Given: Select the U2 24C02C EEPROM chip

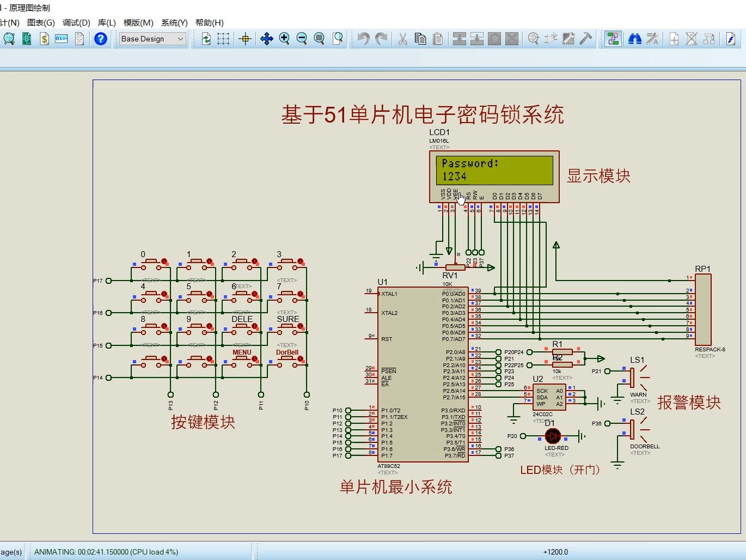Looking at the screenshot, I should click(549, 398).
